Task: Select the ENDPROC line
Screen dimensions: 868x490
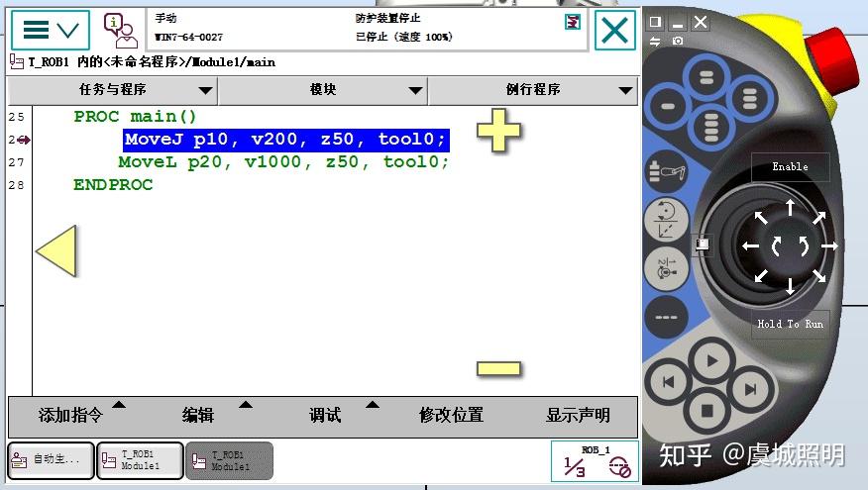Action: [x=113, y=185]
